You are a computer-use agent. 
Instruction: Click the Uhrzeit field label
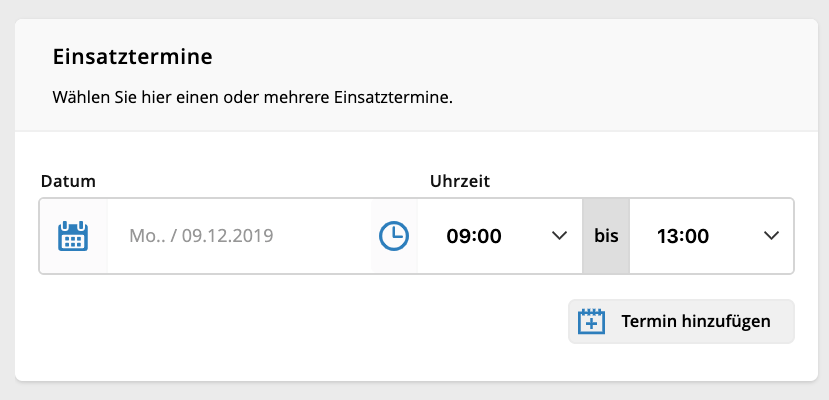460,181
